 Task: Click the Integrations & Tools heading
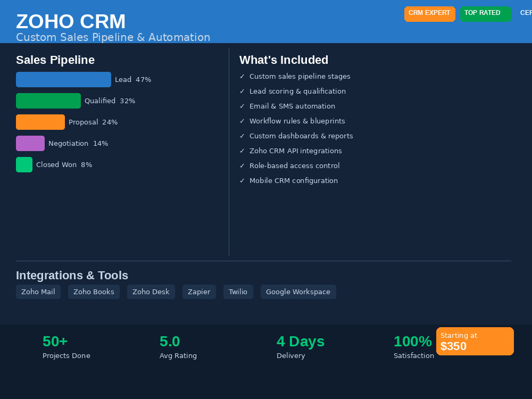(x=72, y=276)
